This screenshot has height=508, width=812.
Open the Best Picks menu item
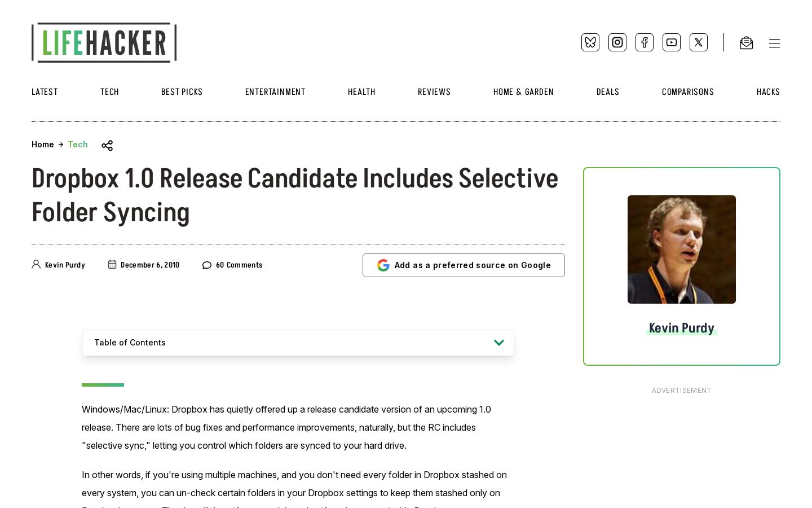click(182, 92)
